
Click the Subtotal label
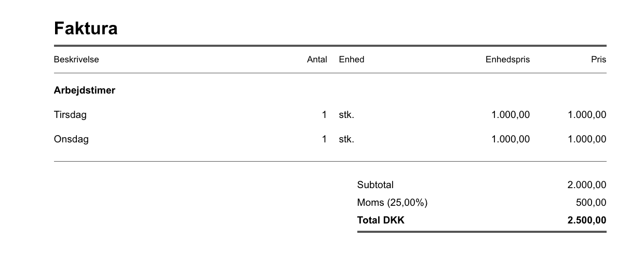click(375, 185)
